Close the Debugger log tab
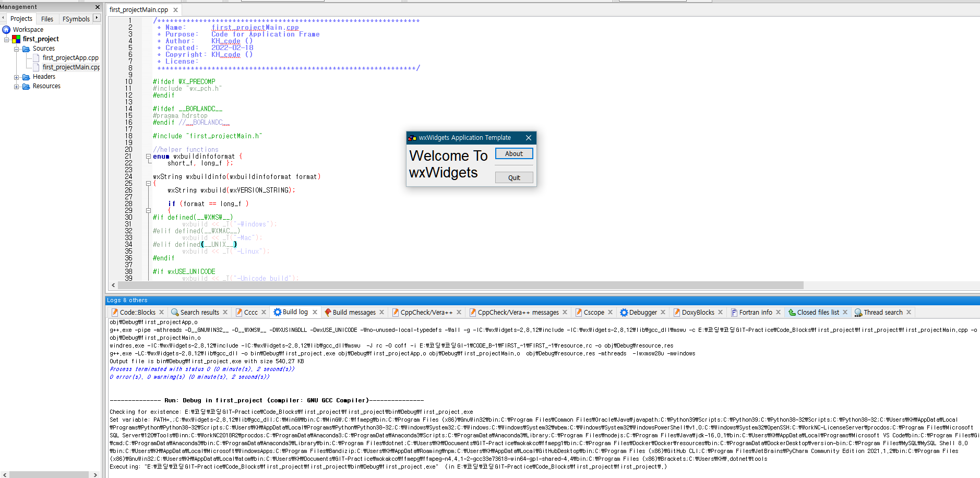 tap(663, 312)
